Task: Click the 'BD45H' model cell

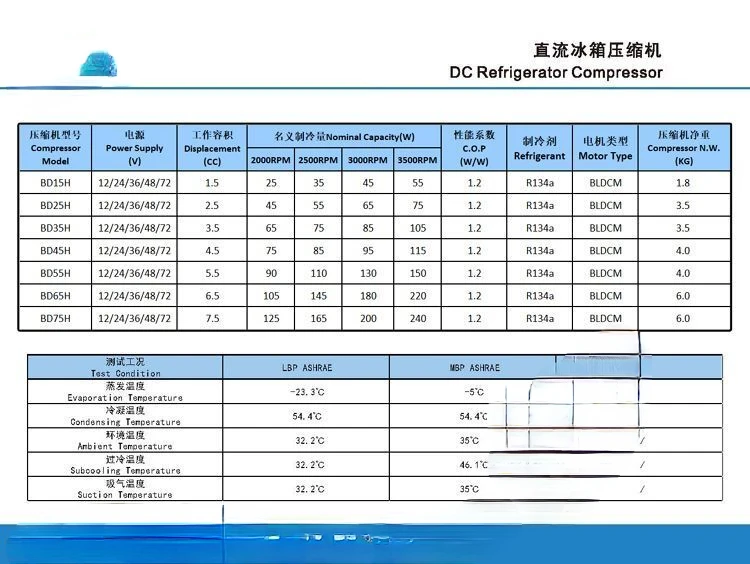Action: (55, 251)
